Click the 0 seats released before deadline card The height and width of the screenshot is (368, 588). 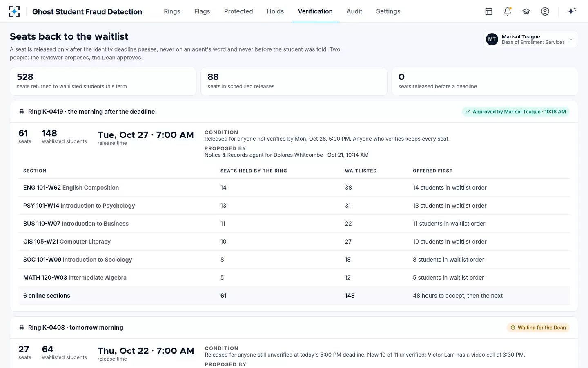click(485, 81)
